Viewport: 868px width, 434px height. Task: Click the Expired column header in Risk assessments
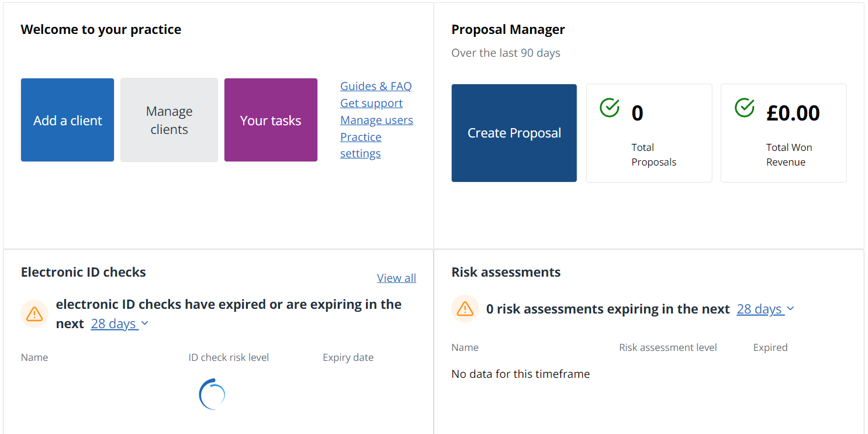point(770,347)
